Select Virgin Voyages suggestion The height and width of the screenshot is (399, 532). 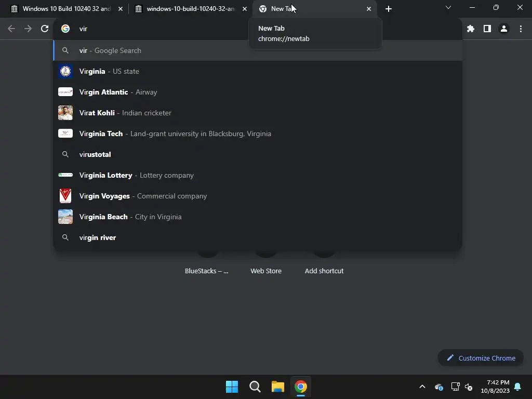(x=258, y=196)
